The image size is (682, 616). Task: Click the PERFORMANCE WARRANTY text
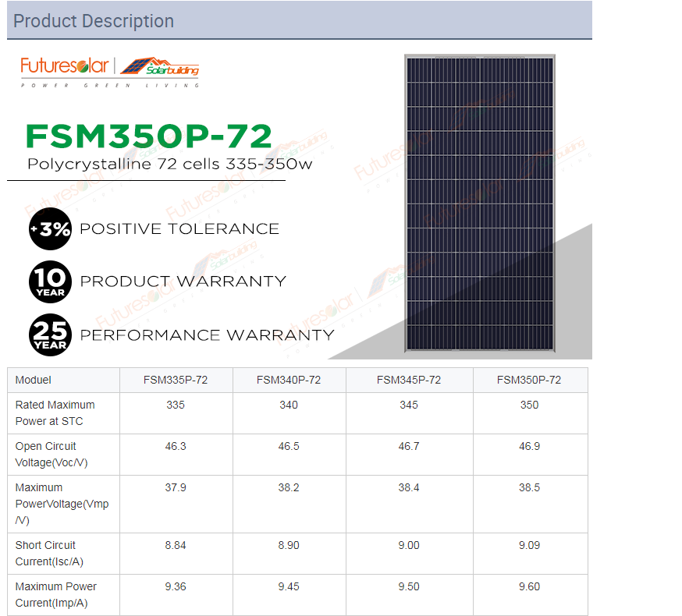click(207, 335)
